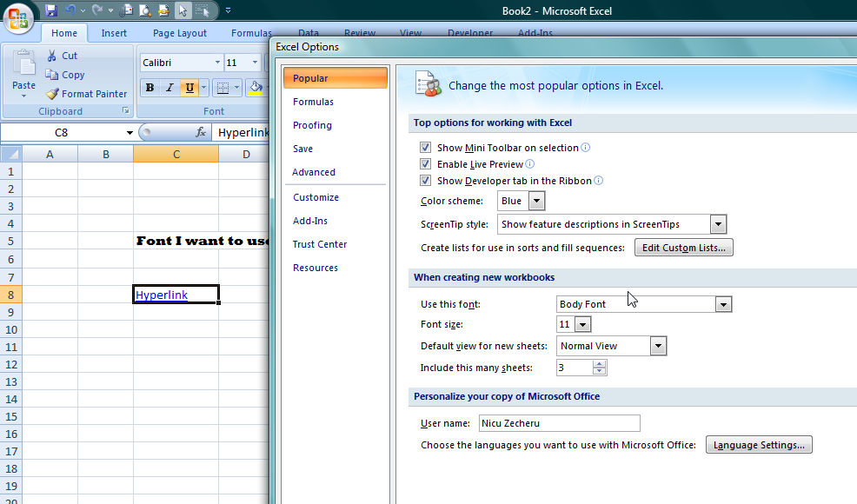Screen dimensions: 857x504
Task: Open the Name Box dropdown arrow
Action: pyautogui.click(x=130, y=132)
